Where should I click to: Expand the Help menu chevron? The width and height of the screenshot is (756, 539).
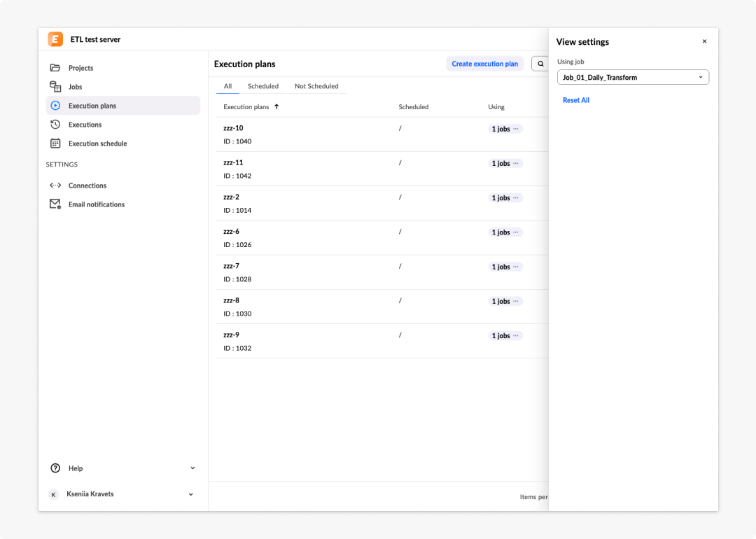(x=193, y=468)
